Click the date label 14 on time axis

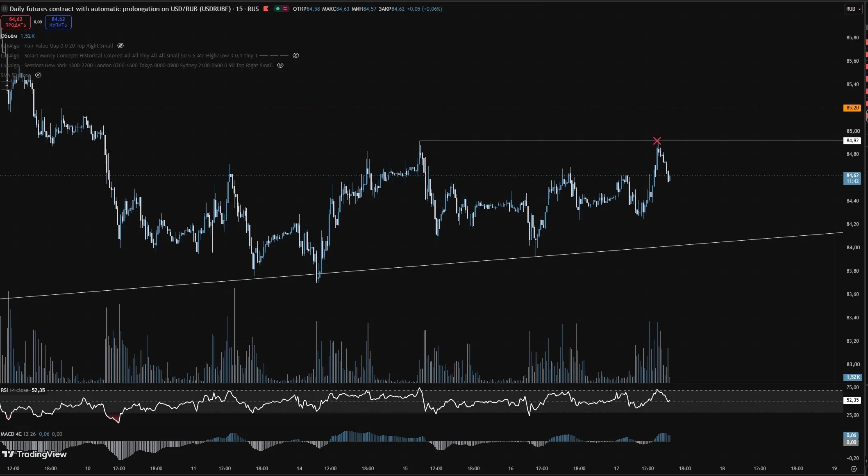click(x=300, y=469)
